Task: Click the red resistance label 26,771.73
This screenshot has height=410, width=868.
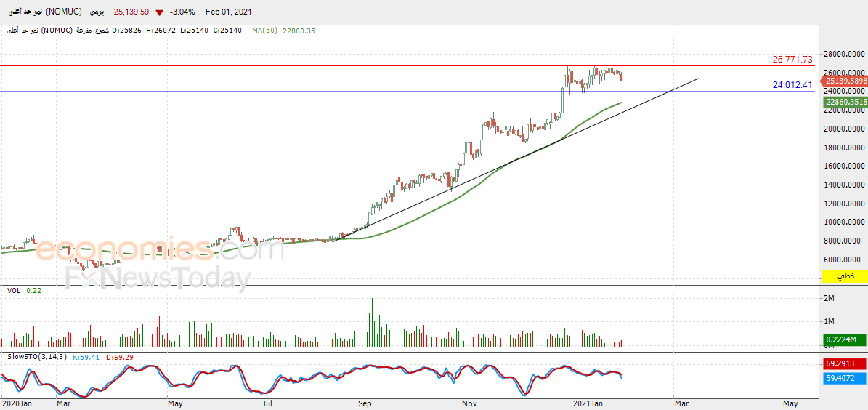Action: (792, 60)
